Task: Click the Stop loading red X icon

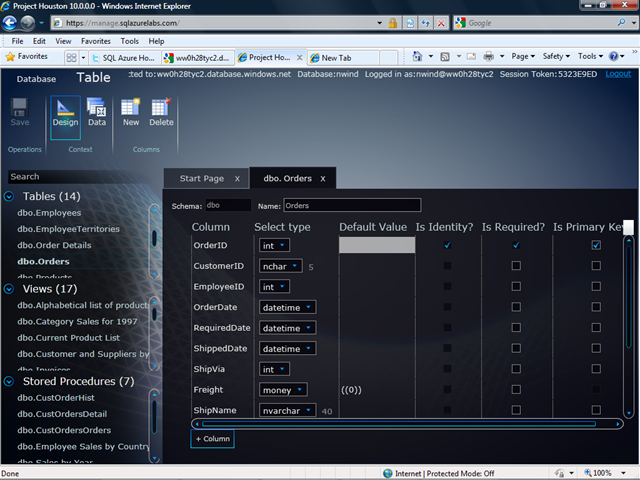Action: [441, 23]
